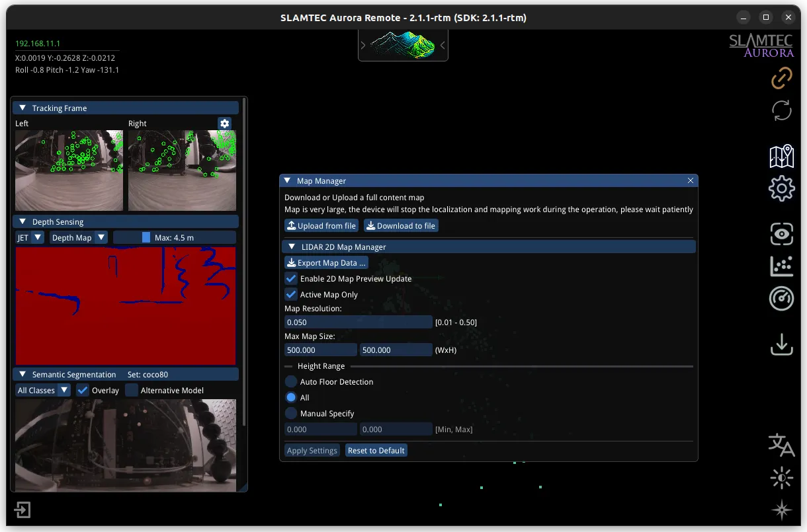Click the Manual Specify Min value field

pos(321,429)
